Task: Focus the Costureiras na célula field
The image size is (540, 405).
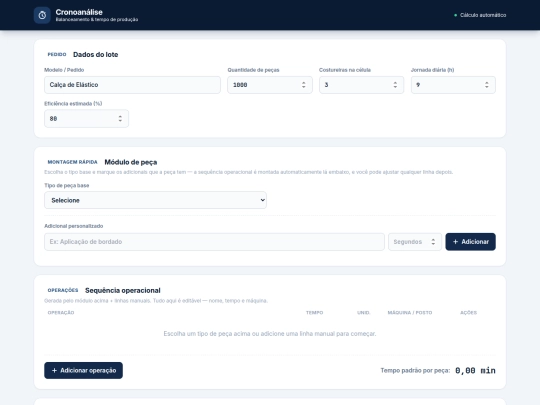Action: coord(361,85)
